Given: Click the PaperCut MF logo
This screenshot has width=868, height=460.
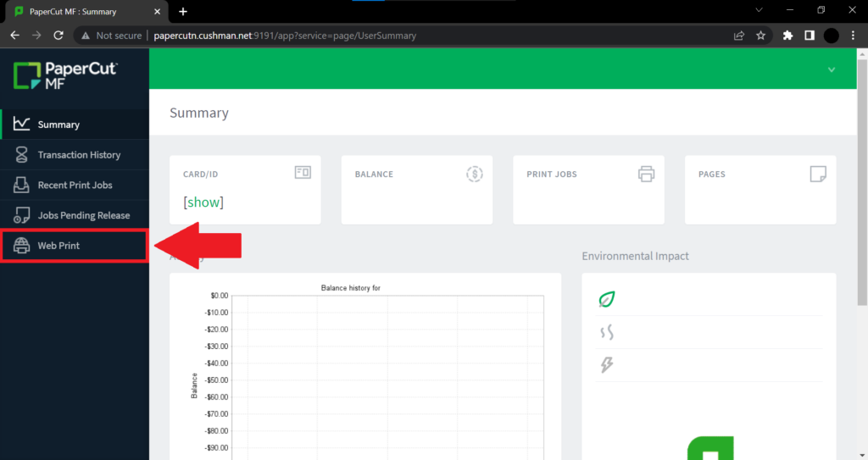Looking at the screenshot, I should click(x=64, y=75).
